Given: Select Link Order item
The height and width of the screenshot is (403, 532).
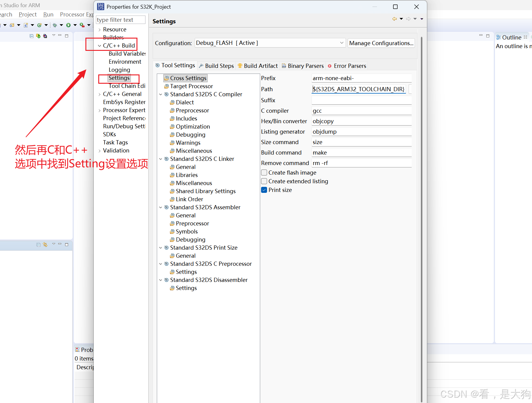Looking at the screenshot, I should tap(189, 199).
